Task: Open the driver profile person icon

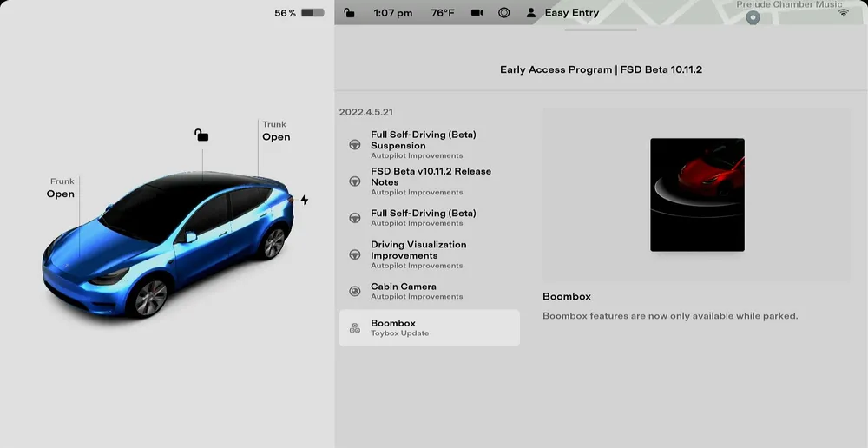Action: point(530,13)
